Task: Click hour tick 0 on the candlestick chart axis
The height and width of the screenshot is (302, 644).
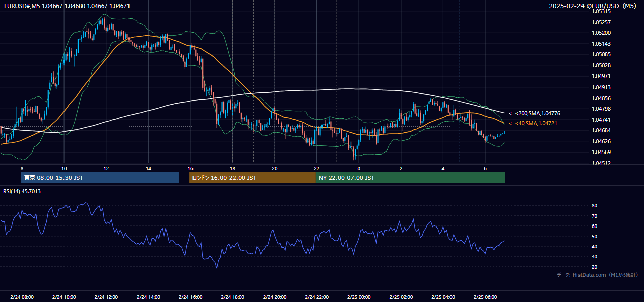Action: click(x=359, y=168)
